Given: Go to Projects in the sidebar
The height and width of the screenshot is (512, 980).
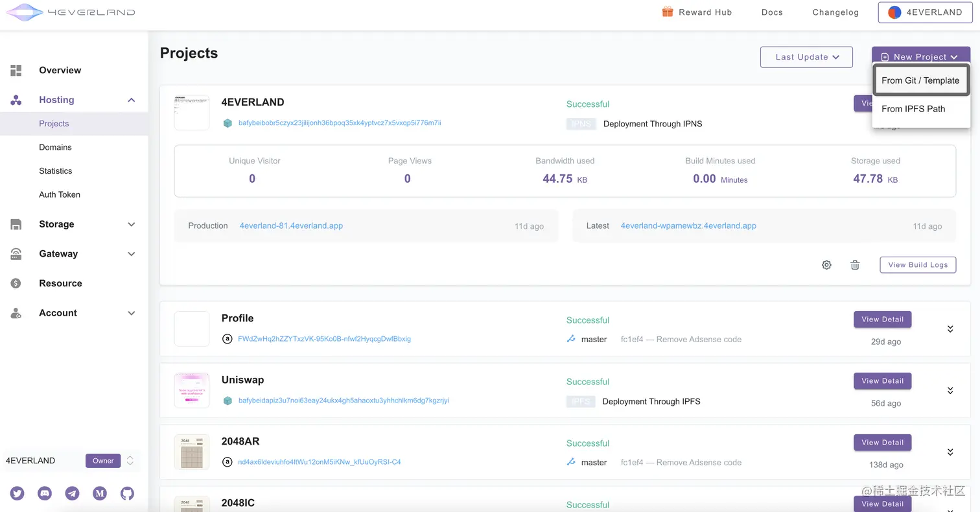Looking at the screenshot, I should (x=74, y=124).
